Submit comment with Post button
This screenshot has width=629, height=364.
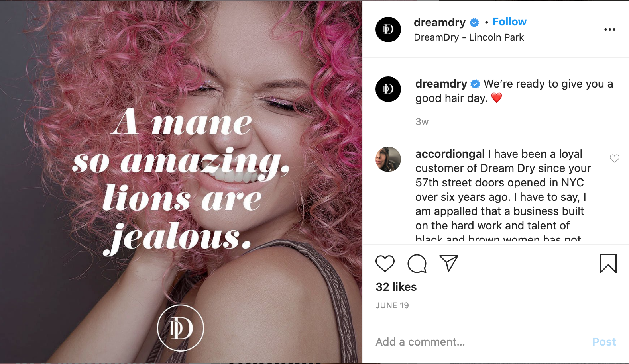click(x=604, y=342)
